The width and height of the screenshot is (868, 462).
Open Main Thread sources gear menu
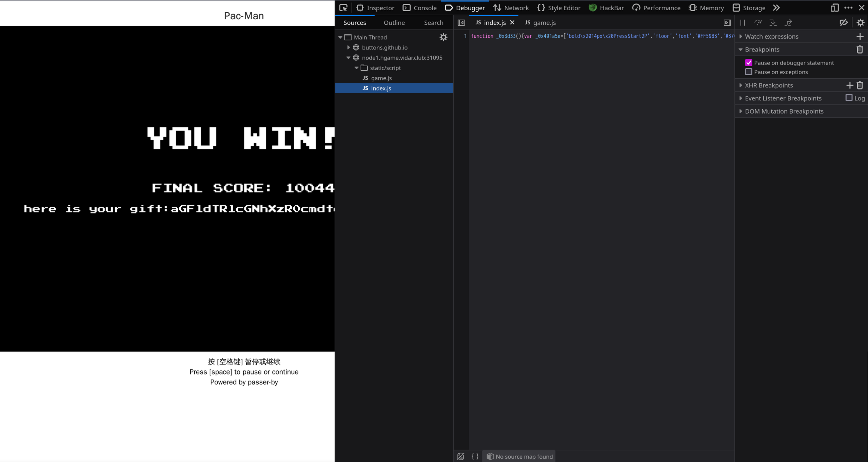coord(443,37)
